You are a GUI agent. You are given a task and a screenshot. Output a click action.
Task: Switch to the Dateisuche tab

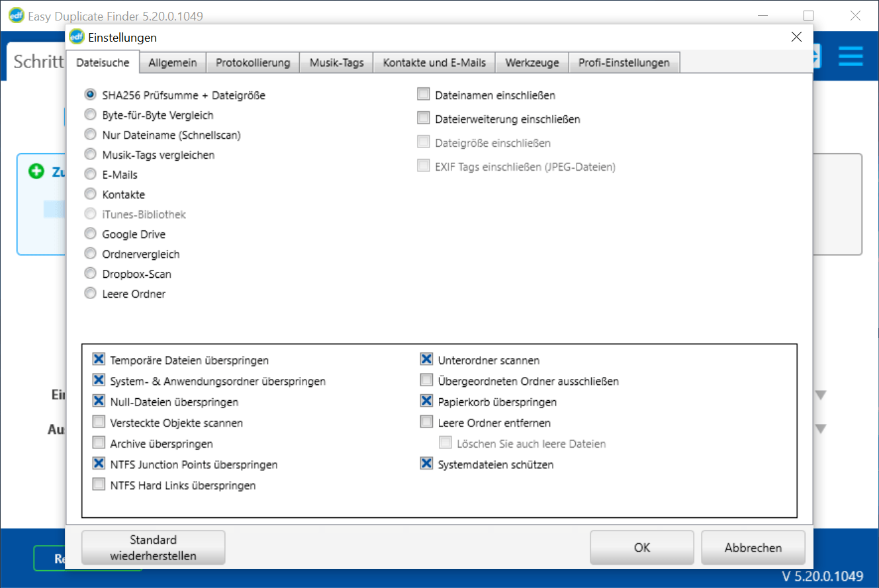(x=103, y=62)
